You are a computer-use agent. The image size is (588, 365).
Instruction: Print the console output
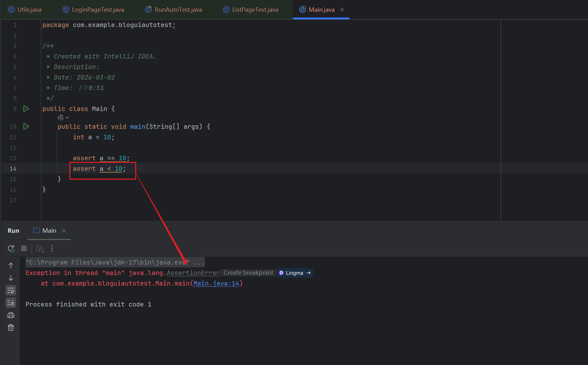click(x=11, y=315)
